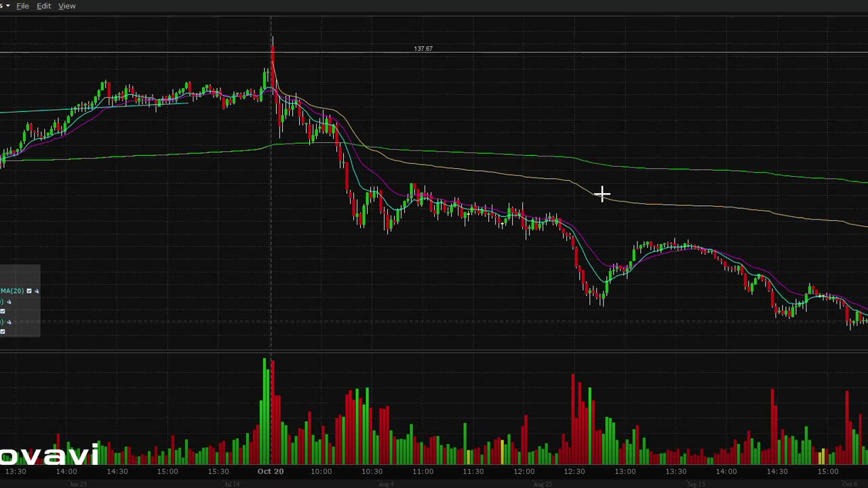Image resolution: width=868 pixels, height=488 pixels.
Task: Expand the dropdown arrow left of File
Action: tap(7, 6)
